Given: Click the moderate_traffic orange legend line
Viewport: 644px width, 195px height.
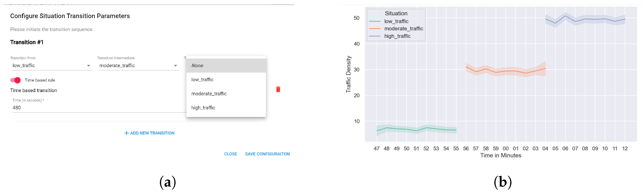Looking at the screenshot, I should (x=374, y=29).
